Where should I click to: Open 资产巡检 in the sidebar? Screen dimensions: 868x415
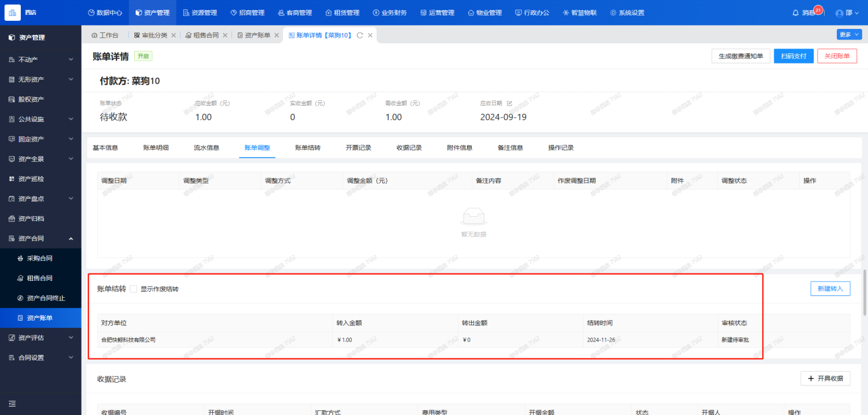pyautogui.click(x=41, y=179)
